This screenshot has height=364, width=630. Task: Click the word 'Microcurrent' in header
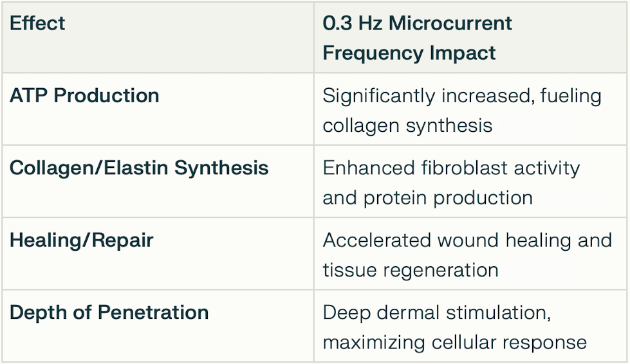coord(450,23)
